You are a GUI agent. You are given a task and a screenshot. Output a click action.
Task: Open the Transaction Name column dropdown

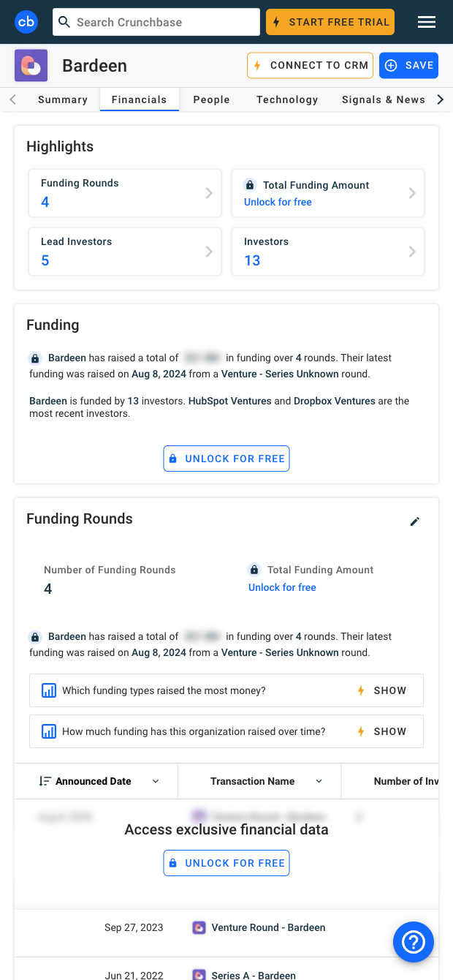(x=319, y=781)
